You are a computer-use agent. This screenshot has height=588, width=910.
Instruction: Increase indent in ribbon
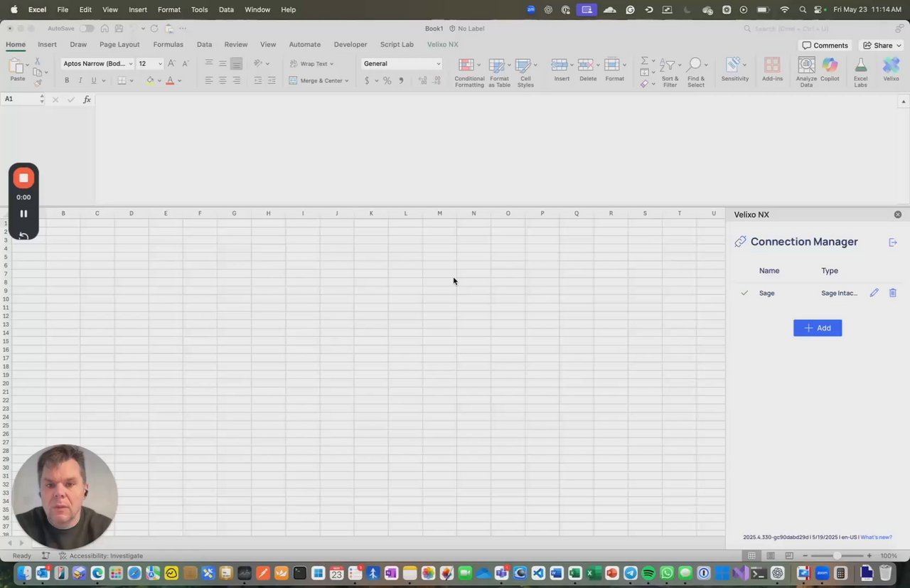pos(272,80)
